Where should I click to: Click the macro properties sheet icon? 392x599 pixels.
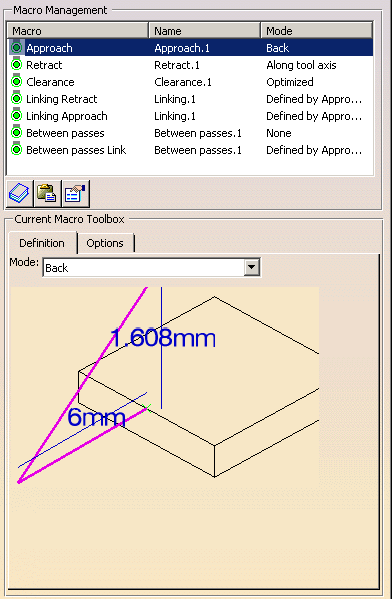pyautogui.click(x=75, y=193)
